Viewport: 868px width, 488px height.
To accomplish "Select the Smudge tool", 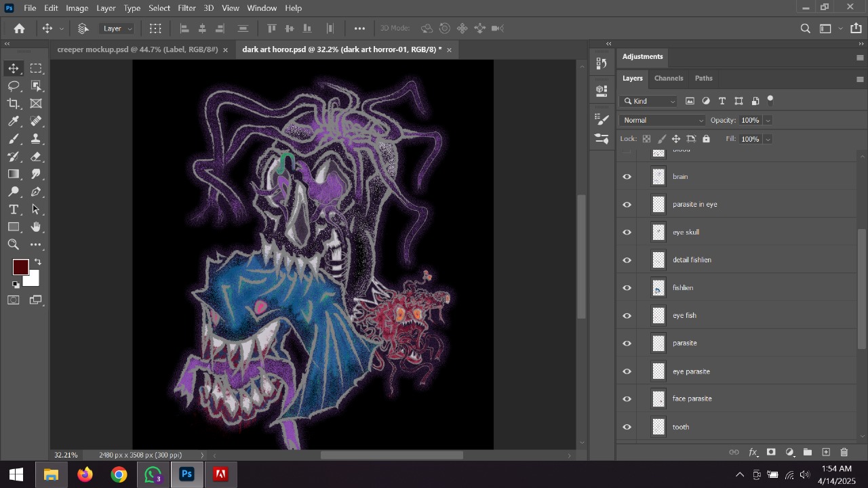I will click(x=36, y=174).
